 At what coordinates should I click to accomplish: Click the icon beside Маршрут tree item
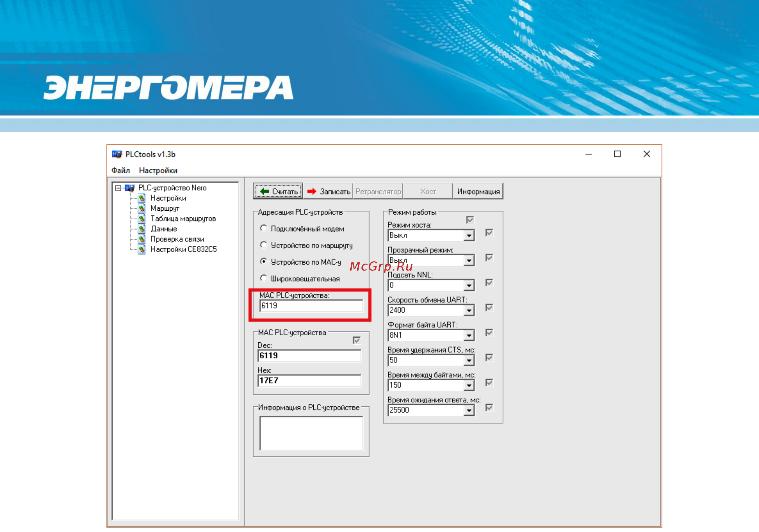pyautogui.click(x=142, y=208)
